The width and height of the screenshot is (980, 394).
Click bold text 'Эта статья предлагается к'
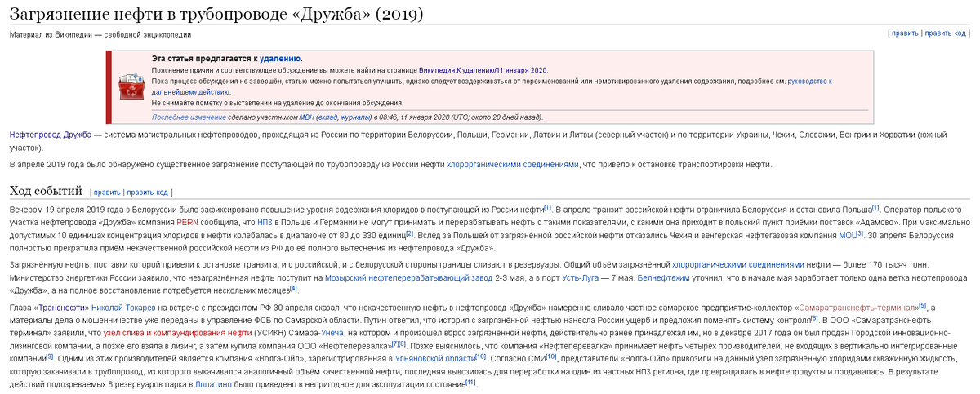point(205,59)
